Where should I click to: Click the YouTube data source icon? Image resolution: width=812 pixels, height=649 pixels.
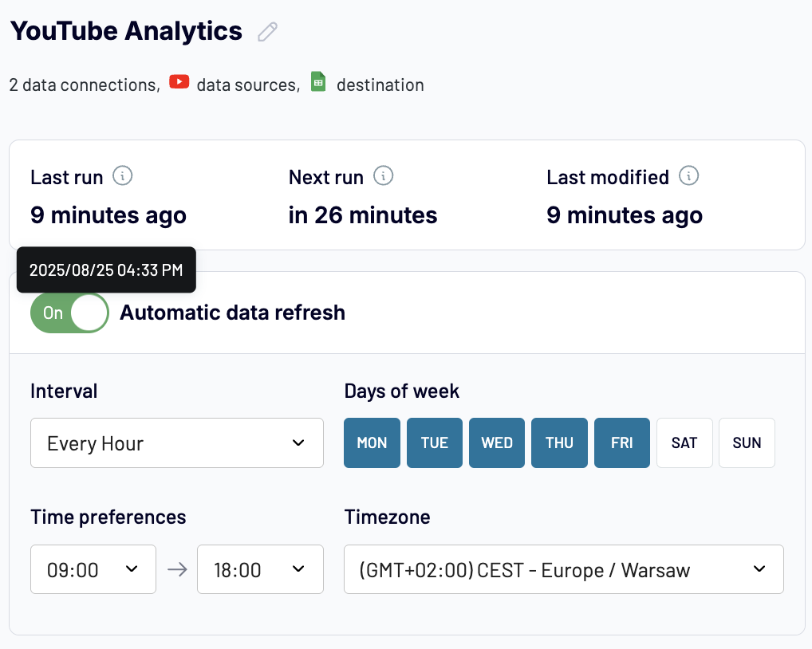pyautogui.click(x=179, y=82)
